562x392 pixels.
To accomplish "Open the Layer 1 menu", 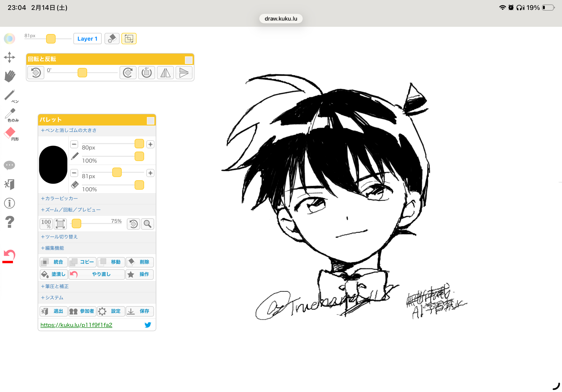I will click(87, 39).
